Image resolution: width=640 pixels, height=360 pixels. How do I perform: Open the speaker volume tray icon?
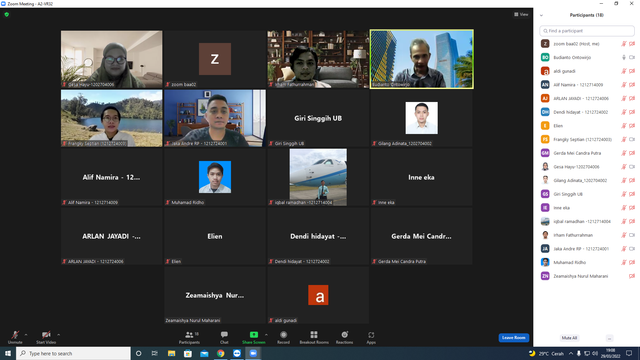(595, 353)
